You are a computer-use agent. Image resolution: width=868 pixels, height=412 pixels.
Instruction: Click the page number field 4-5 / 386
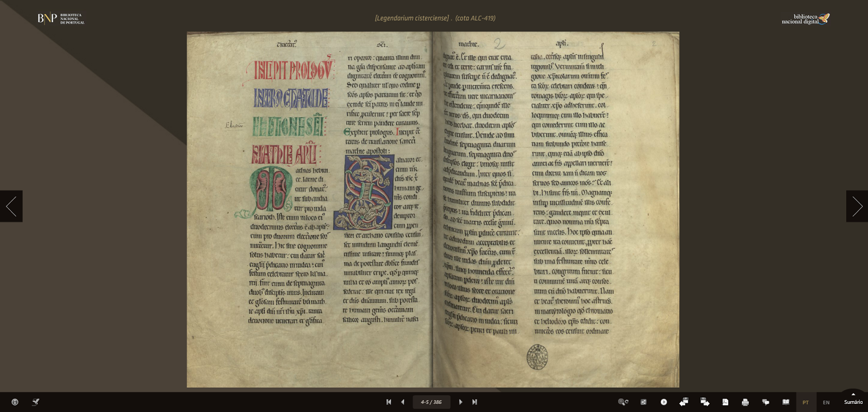[x=431, y=402]
